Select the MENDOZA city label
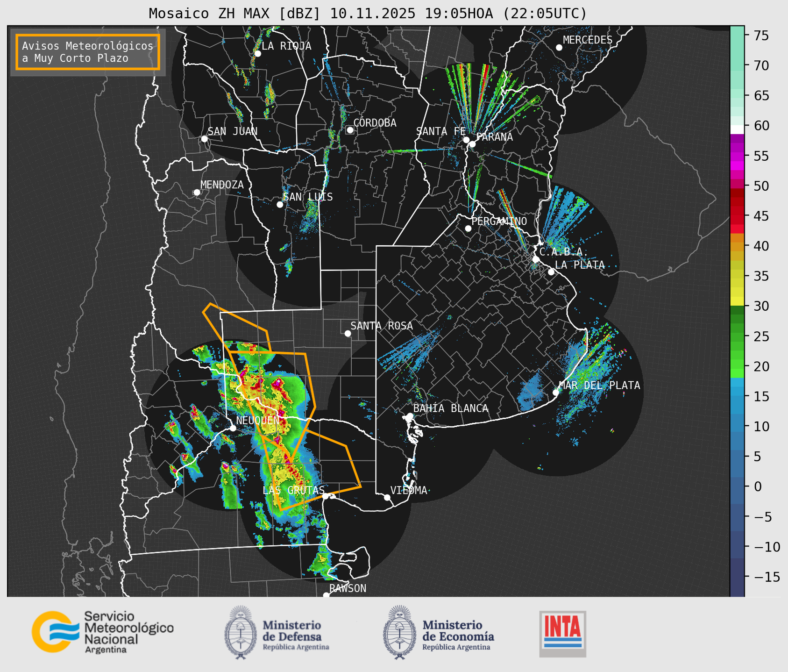This screenshot has height=672, width=788. point(222,185)
